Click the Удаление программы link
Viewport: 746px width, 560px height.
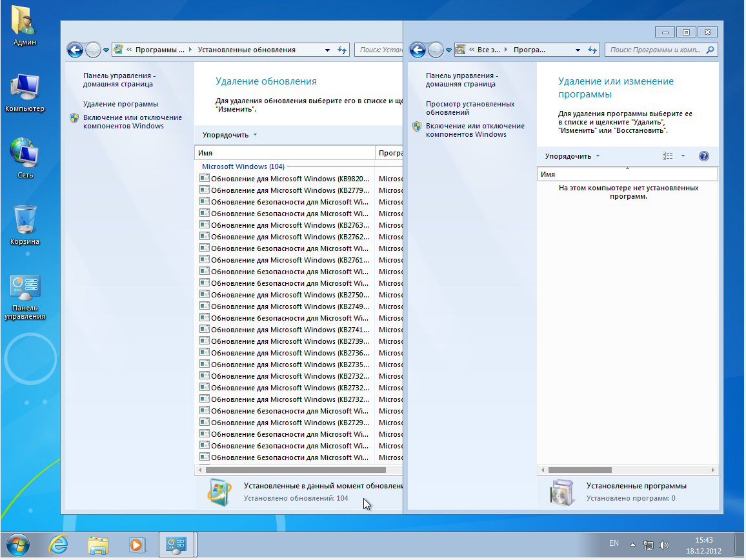[121, 105]
